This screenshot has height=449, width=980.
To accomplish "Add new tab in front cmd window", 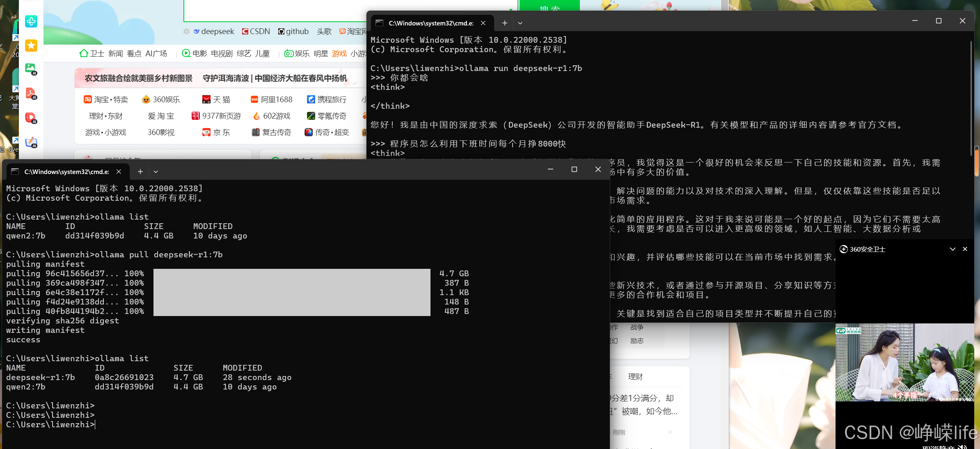I will (x=140, y=172).
